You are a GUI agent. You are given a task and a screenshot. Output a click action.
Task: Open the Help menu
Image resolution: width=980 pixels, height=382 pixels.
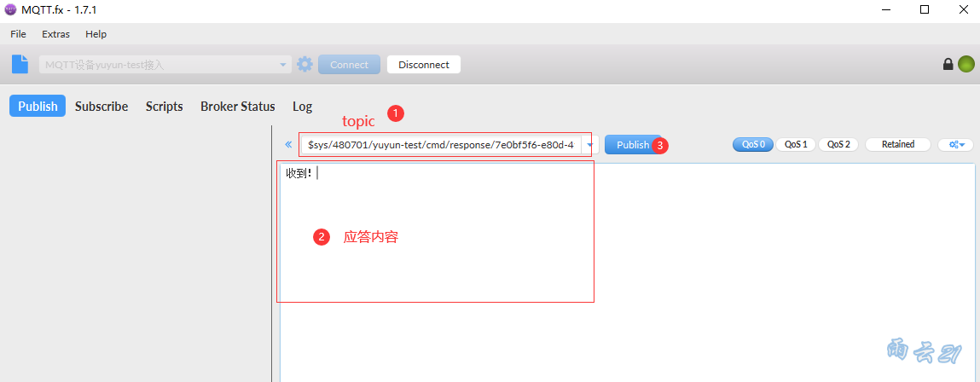coord(96,34)
